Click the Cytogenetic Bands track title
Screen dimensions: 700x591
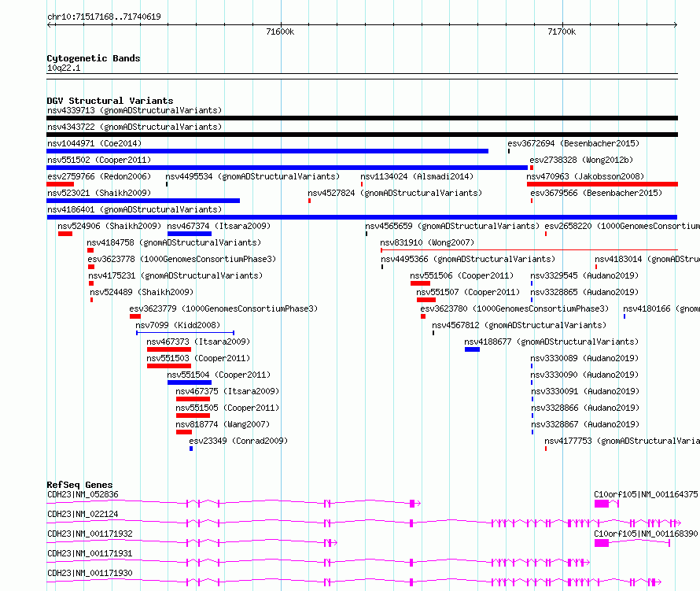point(94,58)
